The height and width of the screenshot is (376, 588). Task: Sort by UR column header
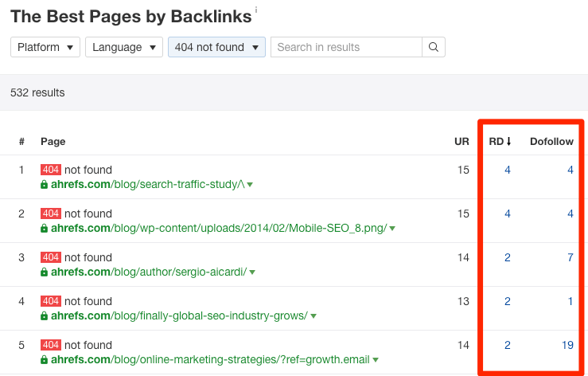click(461, 142)
